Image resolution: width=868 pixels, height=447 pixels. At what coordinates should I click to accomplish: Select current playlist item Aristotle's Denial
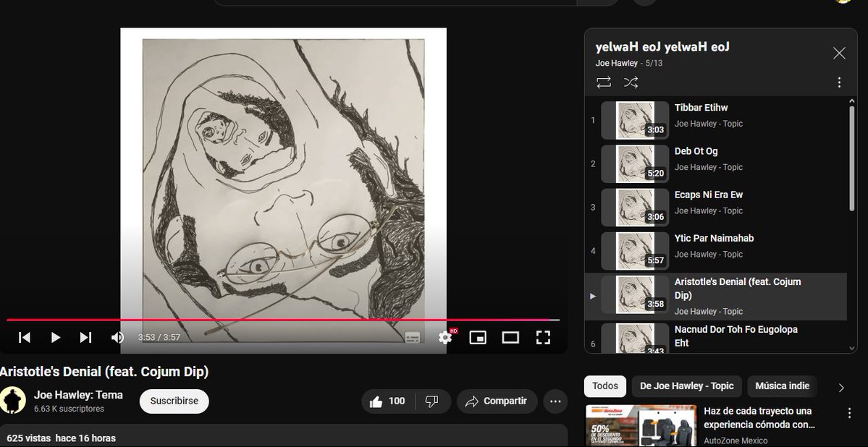click(x=716, y=297)
